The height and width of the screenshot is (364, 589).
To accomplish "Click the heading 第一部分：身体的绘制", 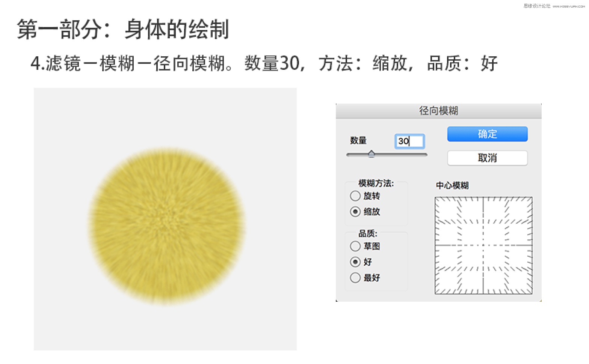I will [x=123, y=29].
